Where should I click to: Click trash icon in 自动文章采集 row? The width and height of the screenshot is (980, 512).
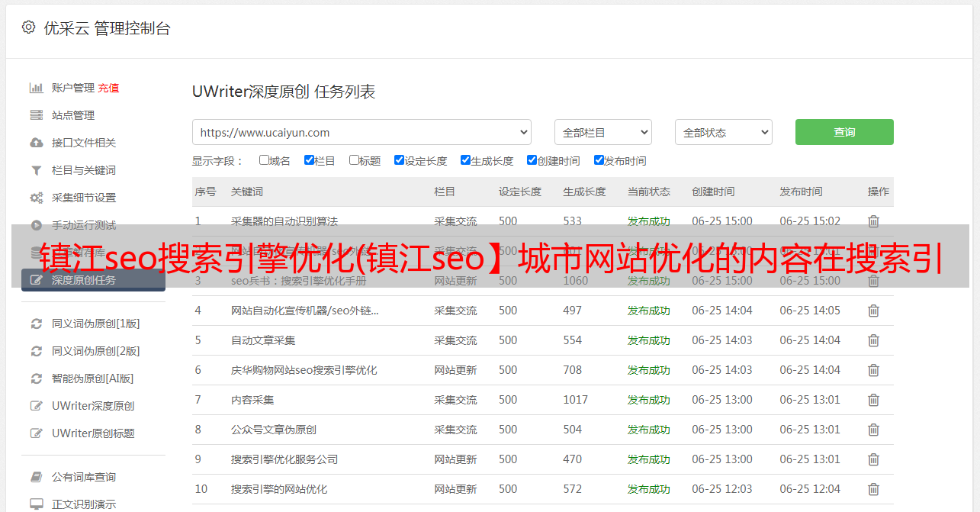[873, 340]
